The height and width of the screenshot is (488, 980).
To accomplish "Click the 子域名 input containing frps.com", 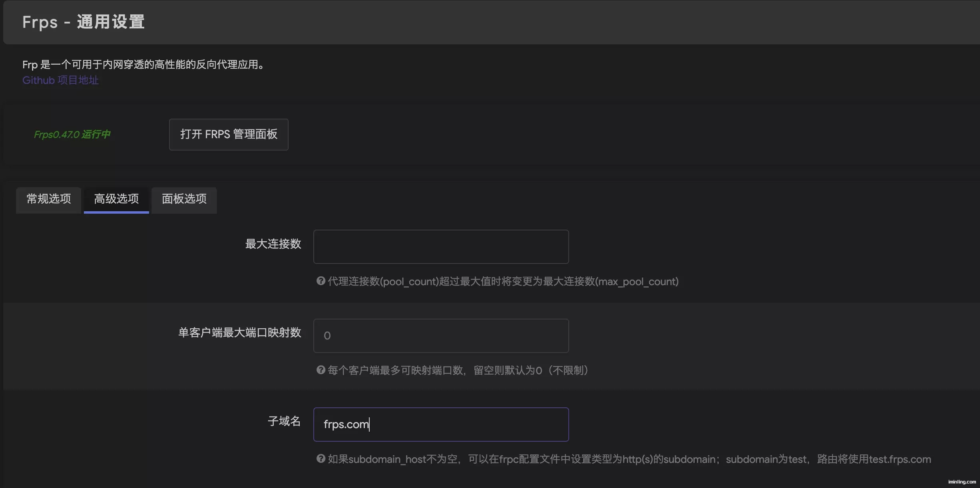I will (441, 425).
